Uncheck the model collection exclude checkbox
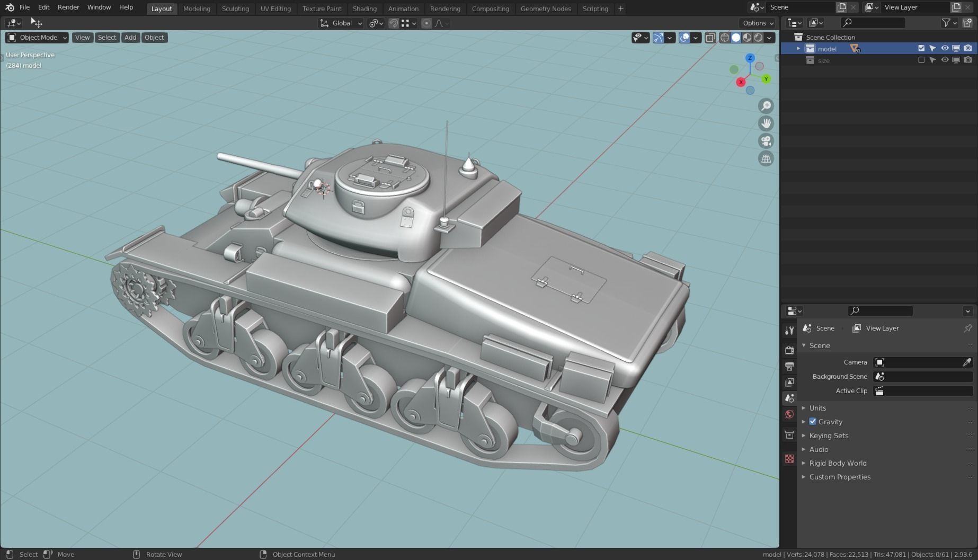 921,48
